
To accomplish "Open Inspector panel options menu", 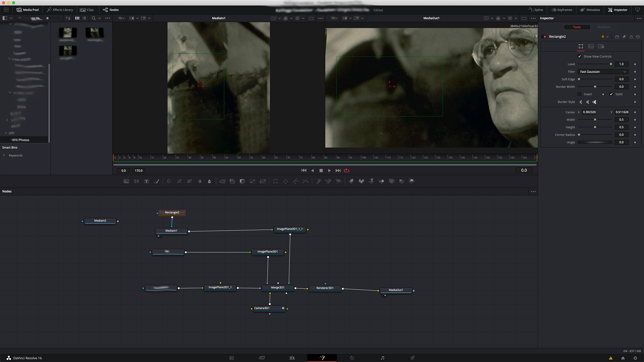I will click(x=639, y=18).
